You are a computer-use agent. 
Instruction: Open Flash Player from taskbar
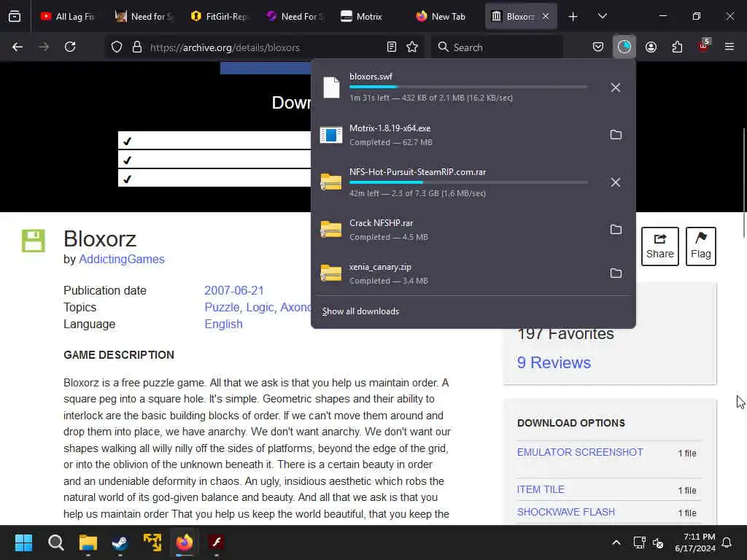(216, 542)
